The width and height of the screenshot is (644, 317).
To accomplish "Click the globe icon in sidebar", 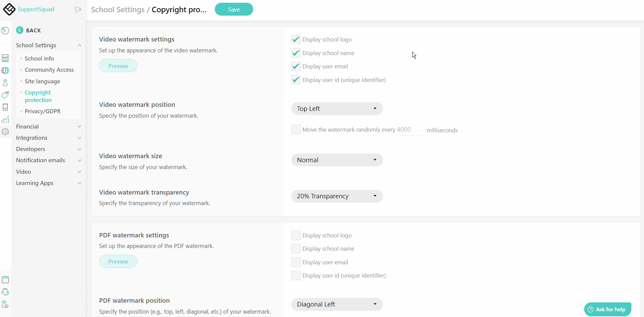I will click(5, 70).
